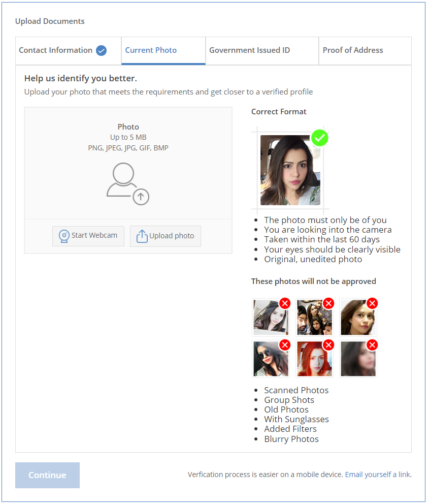The height and width of the screenshot is (504, 429).
Task: Click the red X on the group shot photo
Action: tap(328, 303)
